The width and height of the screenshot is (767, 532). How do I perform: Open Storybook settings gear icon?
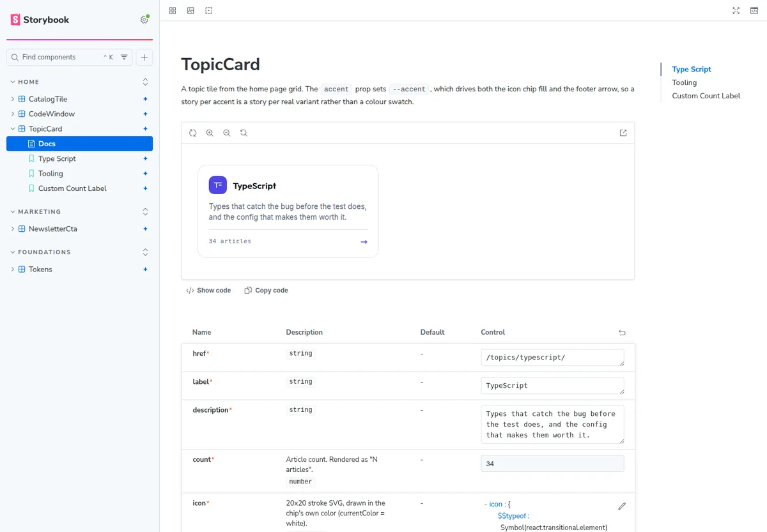coord(144,20)
